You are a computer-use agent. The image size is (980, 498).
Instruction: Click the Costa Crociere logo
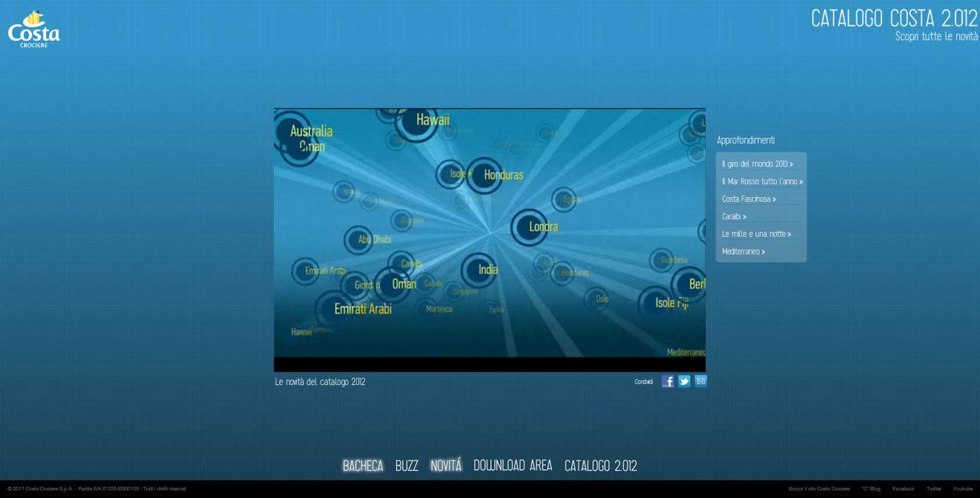click(34, 29)
